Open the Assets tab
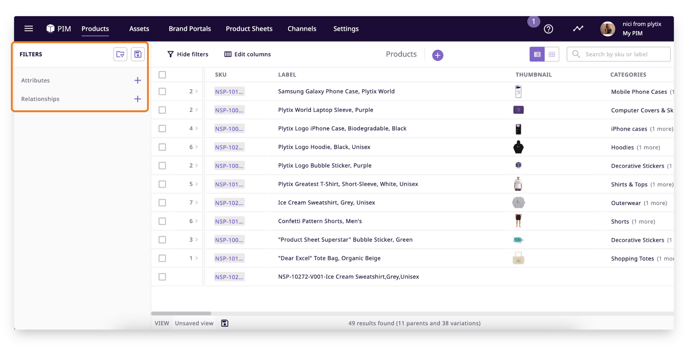This screenshot has width=688, height=363. pyautogui.click(x=139, y=29)
